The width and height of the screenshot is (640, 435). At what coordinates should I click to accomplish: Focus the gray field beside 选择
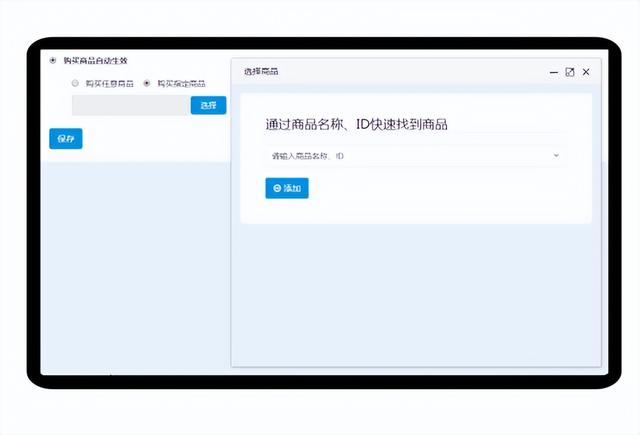point(130,105)
